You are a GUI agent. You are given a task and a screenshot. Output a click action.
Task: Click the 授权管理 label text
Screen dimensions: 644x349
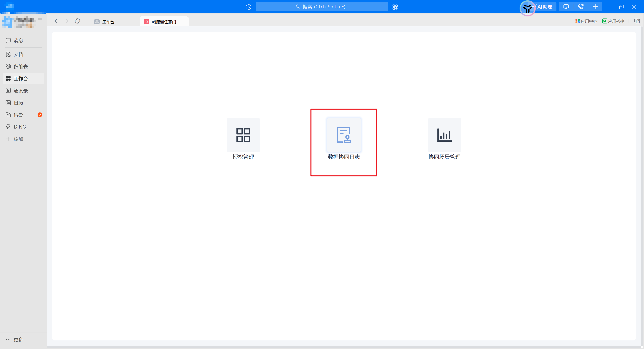pyautogui.click(x=243, y=157)
